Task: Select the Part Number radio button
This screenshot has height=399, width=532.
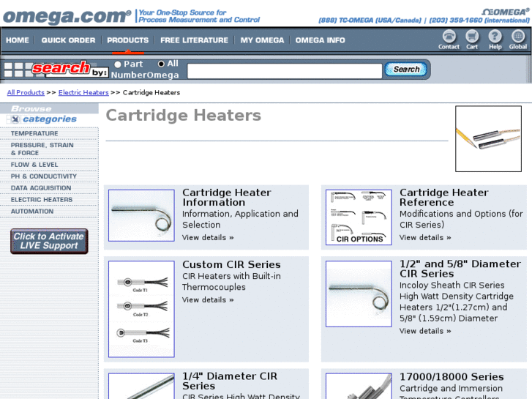Action: tap(118, 64)
